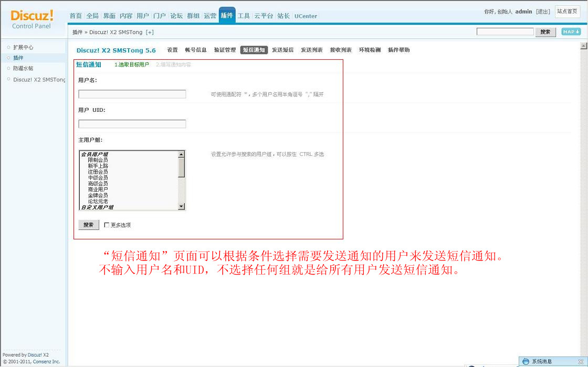
Task: Select 中级会员 in the user group list
Action: [98, 177]
